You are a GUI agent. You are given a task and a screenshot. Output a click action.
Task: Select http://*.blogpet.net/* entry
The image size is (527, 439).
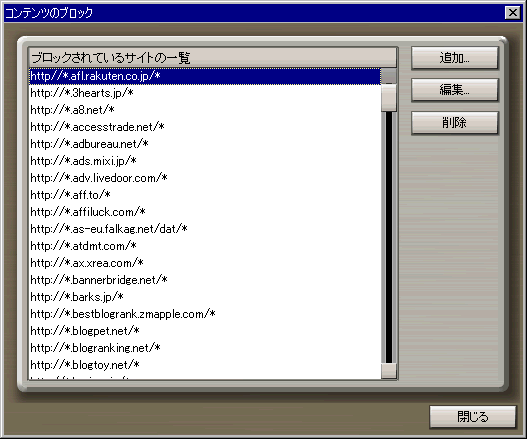tap(205, 331)
